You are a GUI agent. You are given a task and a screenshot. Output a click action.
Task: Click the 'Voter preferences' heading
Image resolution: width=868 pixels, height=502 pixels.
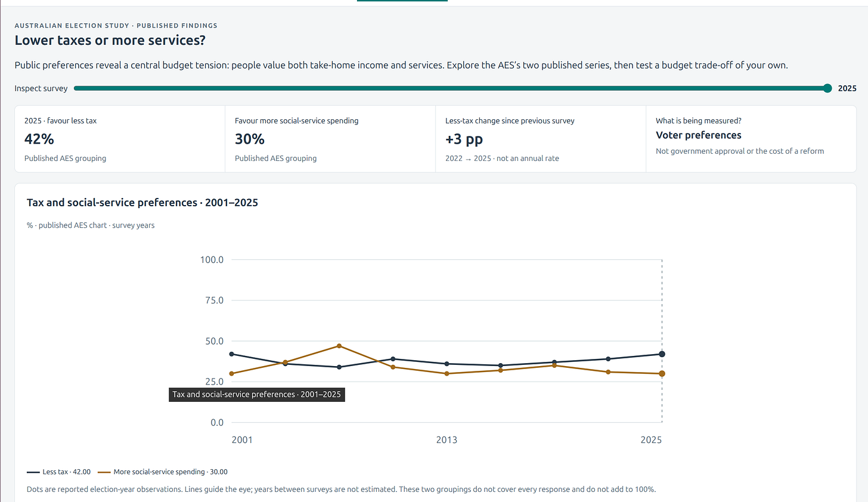[699, 135]
